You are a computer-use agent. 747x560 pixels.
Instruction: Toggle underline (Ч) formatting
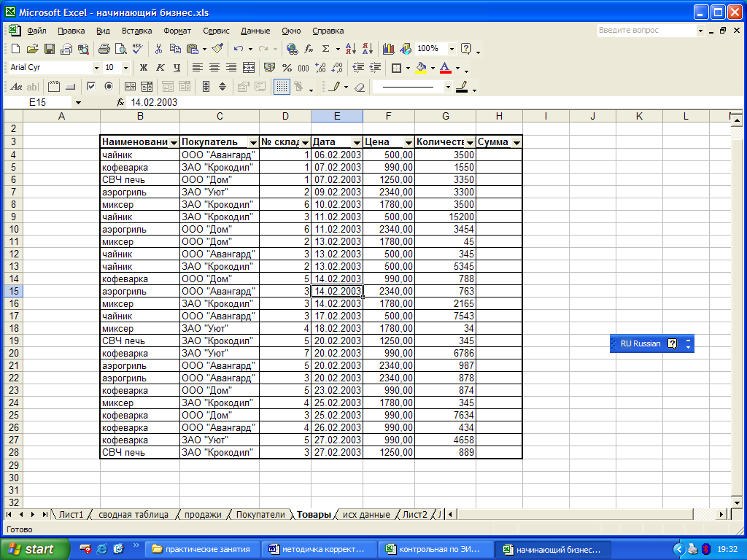point(177,68)
